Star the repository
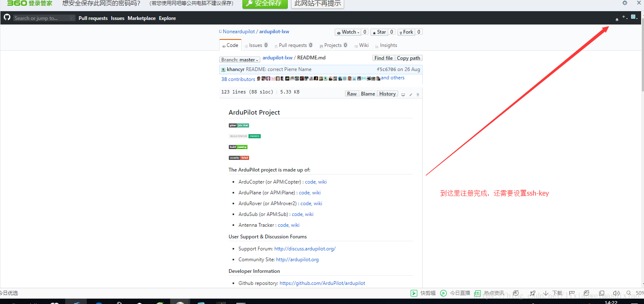644x304 pixels. coord(379,32)
